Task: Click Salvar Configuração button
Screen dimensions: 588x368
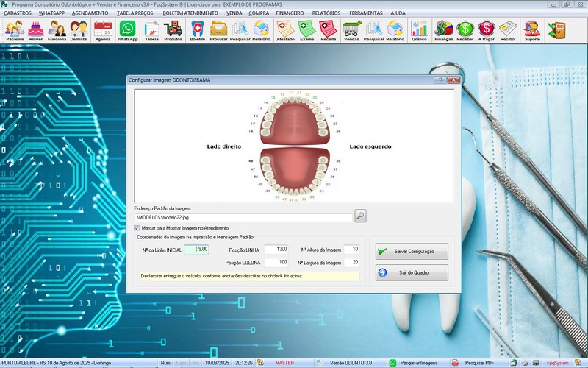Action: tap(411, 251)
